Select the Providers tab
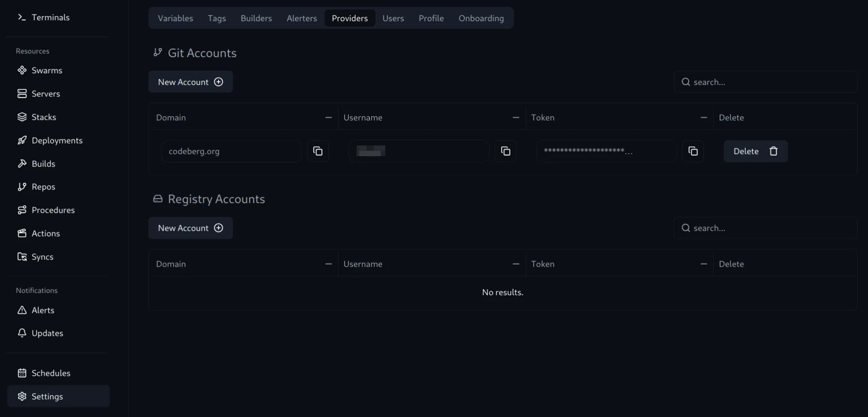The height and width of the screenshot is (417, 868). point(350,18)
